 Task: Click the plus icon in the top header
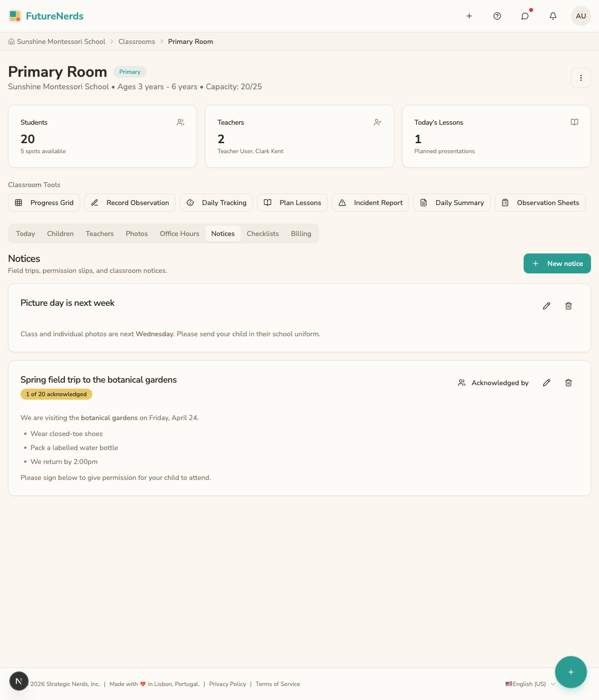pyautogui.click(x=469, y=16)
